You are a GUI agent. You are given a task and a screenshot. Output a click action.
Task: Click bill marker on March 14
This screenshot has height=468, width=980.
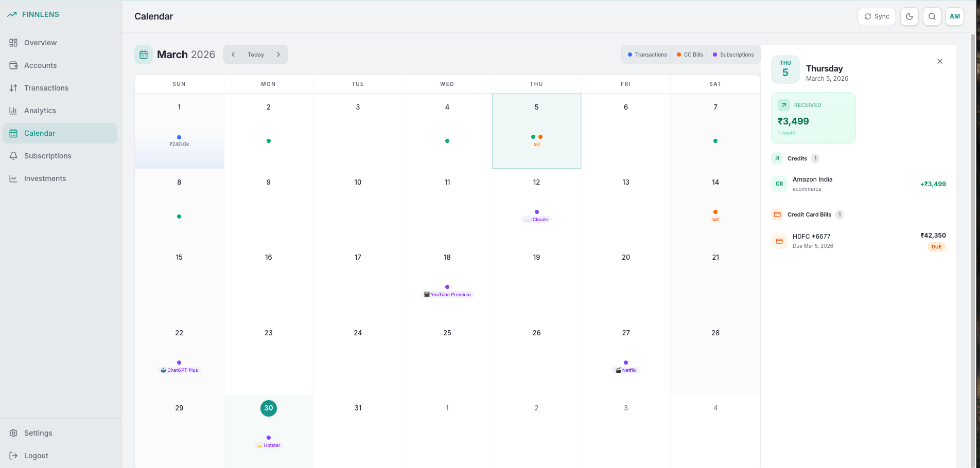[x=715, y=220]
